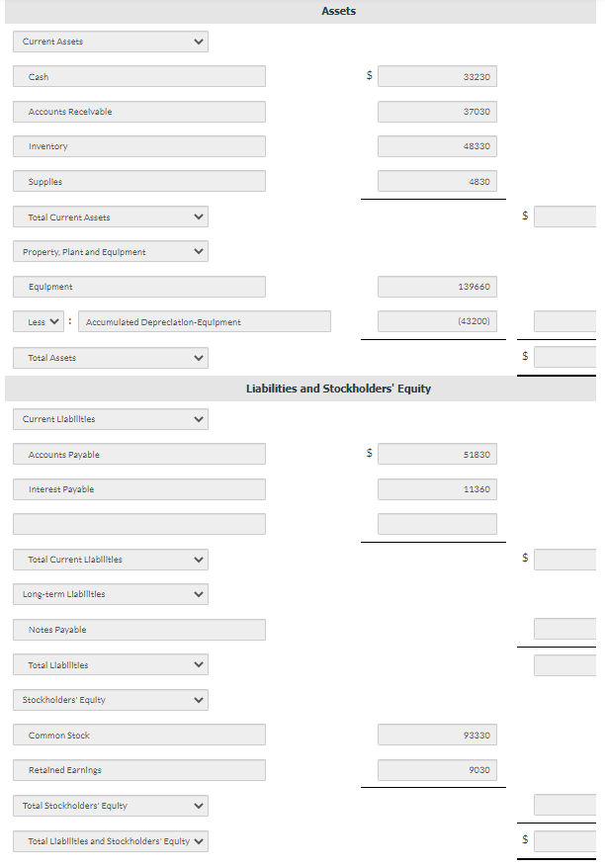
Task: Select the Cash amount field showing 33230
Action: pyautogui.click(x=437, y=76)
